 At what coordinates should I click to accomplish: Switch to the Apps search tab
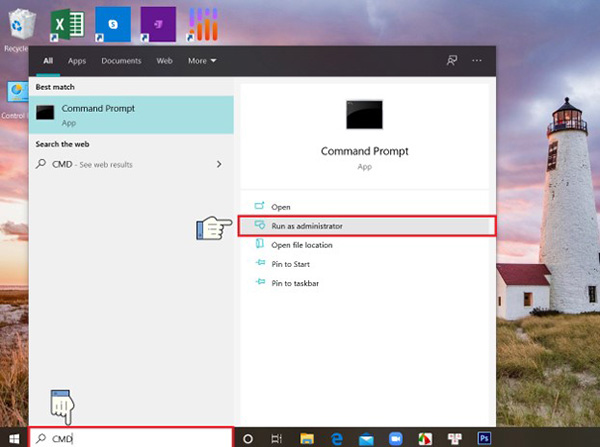[x=77, y=60]
